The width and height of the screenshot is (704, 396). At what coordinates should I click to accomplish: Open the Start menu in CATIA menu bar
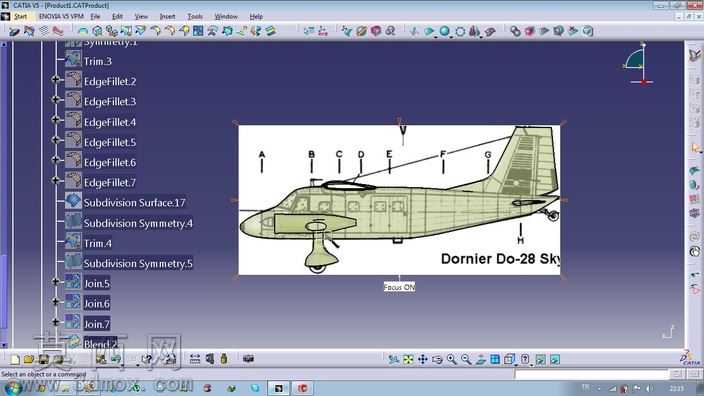20,16
